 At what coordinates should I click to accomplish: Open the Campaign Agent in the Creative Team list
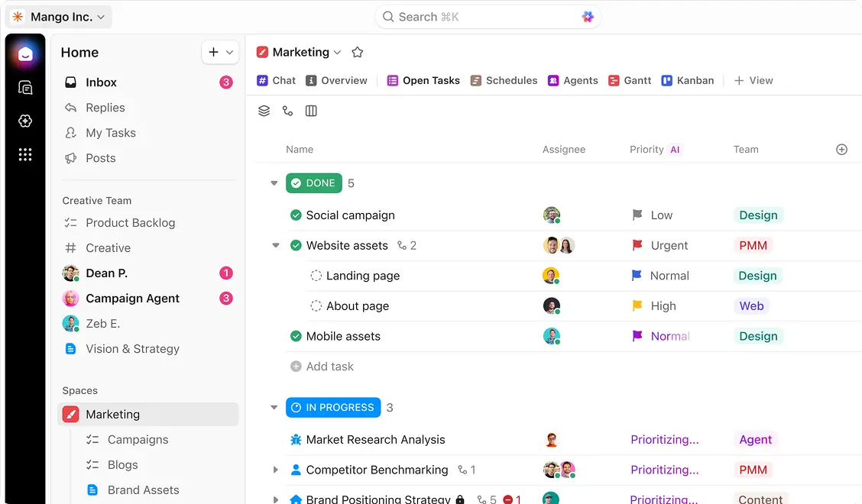[x=131, y=298]
